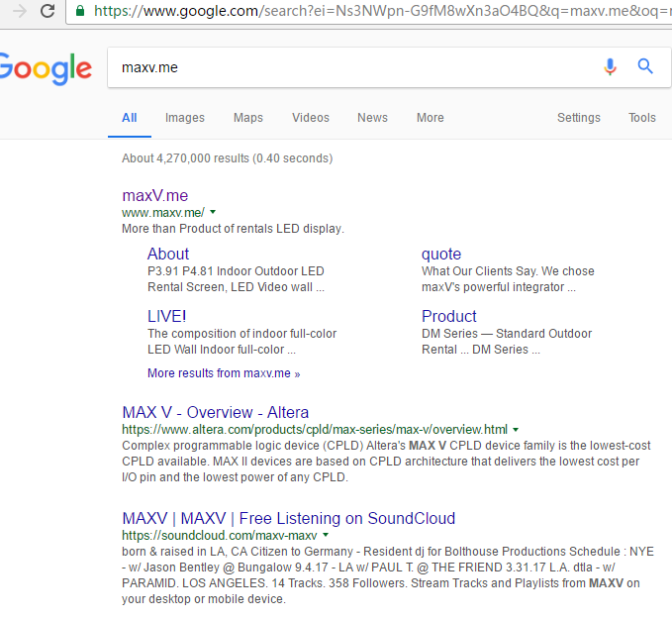Click More results from maxv.me
This screenshot has height=620, width=672.
(224, 373)
